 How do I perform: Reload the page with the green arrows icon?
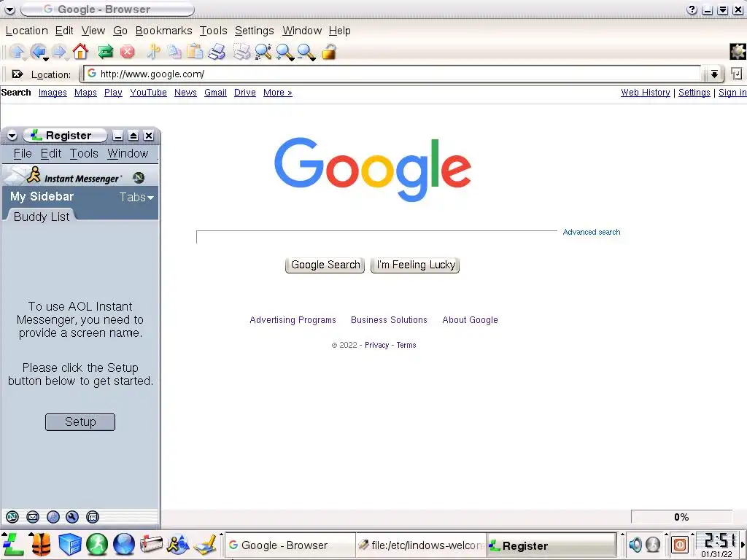[105, 52]
